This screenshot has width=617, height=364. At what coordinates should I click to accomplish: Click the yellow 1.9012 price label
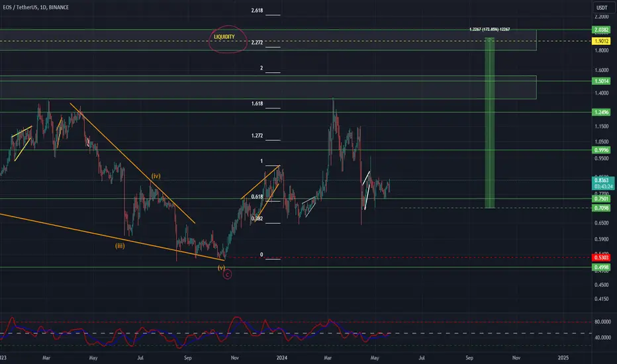pyautogui.click(x=601, y=41)
